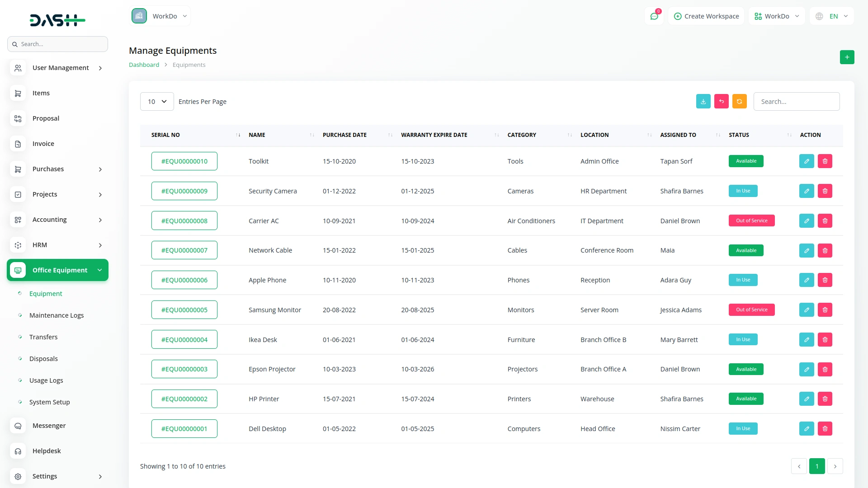Image resolution: width=868 pixels, height=488 pixels.
Task: Click edit icon for Samsung Monitor
Action: (806, 310)
